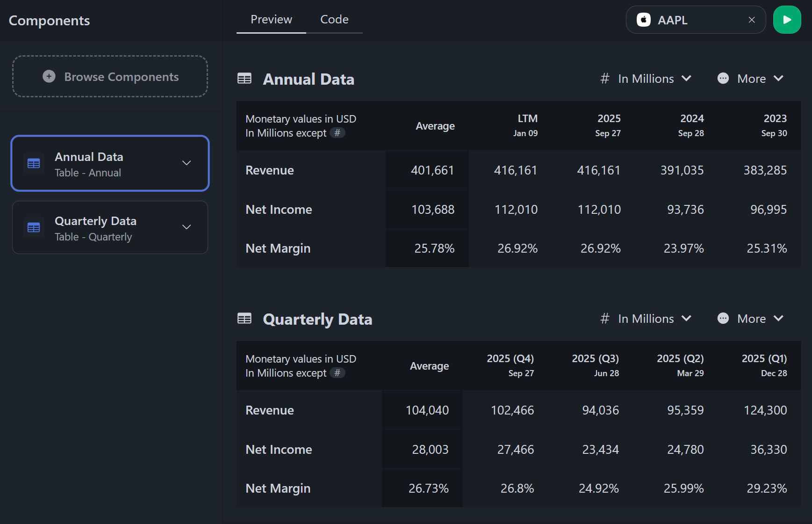Open the In Millions dropdown for Quarterly Data
812x524 pixels.
point(646,318)
